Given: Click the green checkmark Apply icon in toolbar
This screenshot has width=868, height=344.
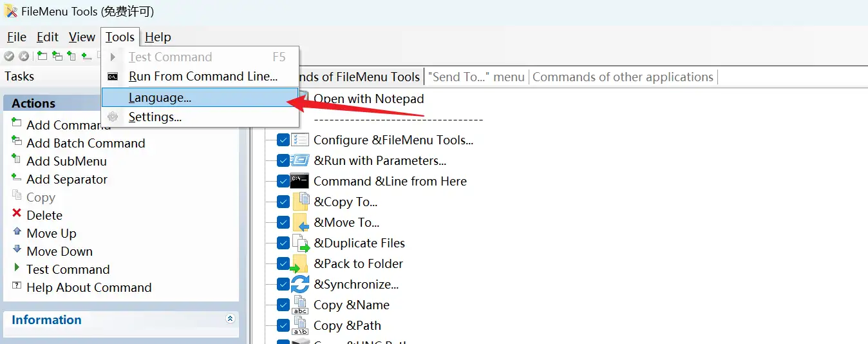Looking at the screenshot, I should pos(9,56).
